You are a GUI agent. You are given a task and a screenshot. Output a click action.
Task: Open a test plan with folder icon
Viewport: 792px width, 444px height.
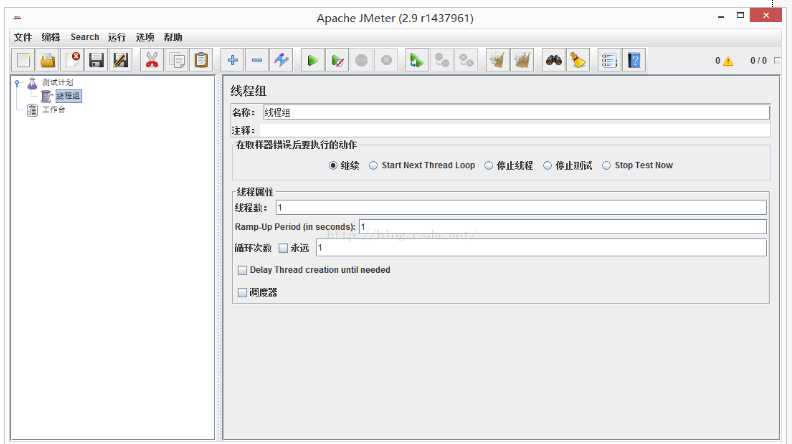tap(47, 61)
